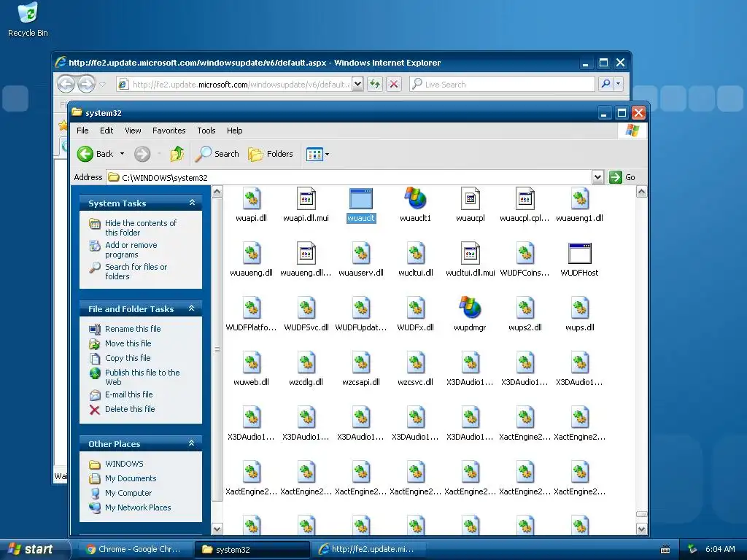This screenshot has height=560, width=747.
Task: Open My Network Places link
Action: click(x=138, y=507)
